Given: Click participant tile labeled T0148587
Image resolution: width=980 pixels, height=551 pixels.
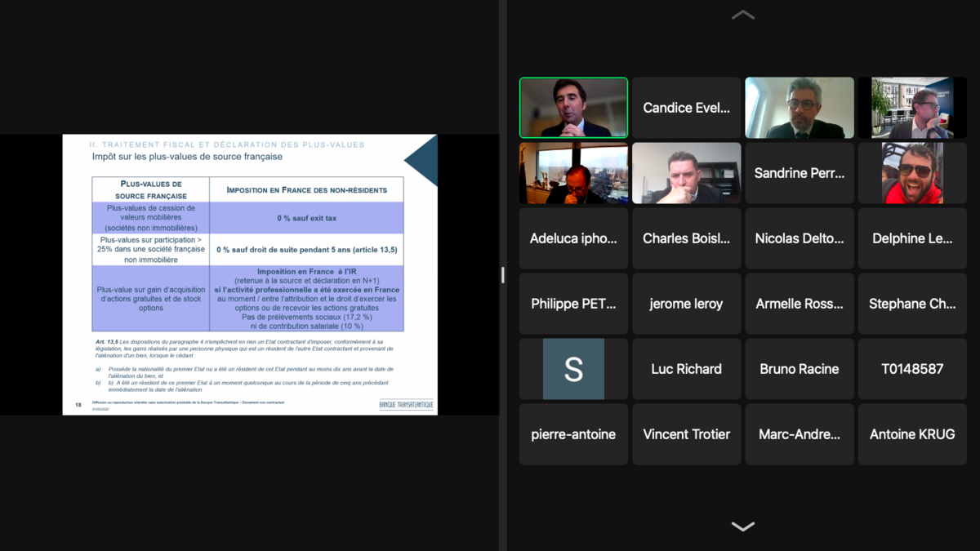Looking at the screenshot, I should pyautogui.click(x=912, y=369).
